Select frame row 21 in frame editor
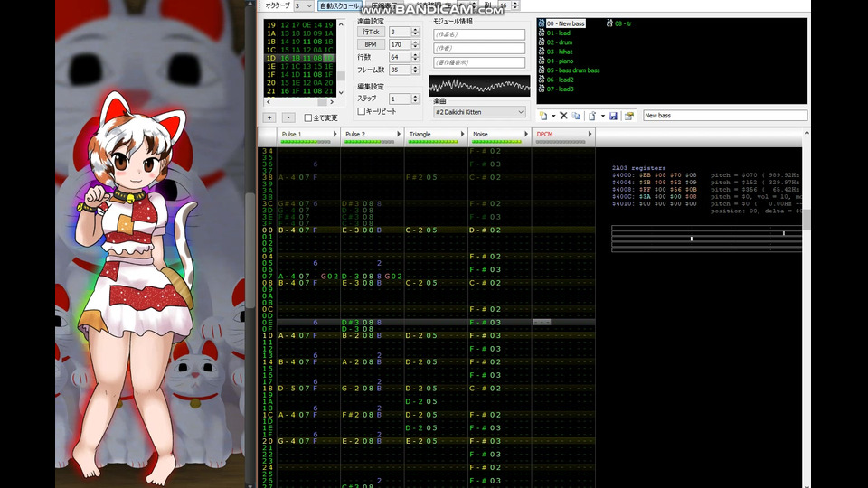 [x=299, y=90]
